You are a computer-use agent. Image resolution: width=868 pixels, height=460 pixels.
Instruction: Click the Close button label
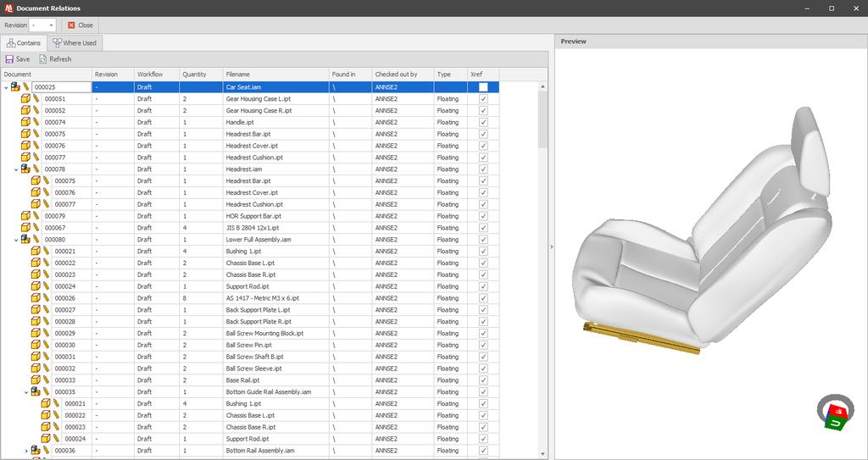(86, 25)
